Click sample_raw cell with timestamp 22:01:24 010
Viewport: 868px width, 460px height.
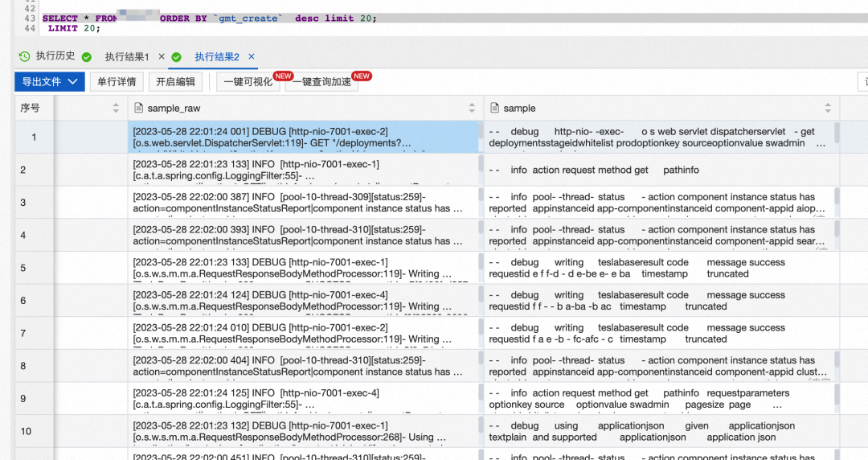tap(304, 333)
